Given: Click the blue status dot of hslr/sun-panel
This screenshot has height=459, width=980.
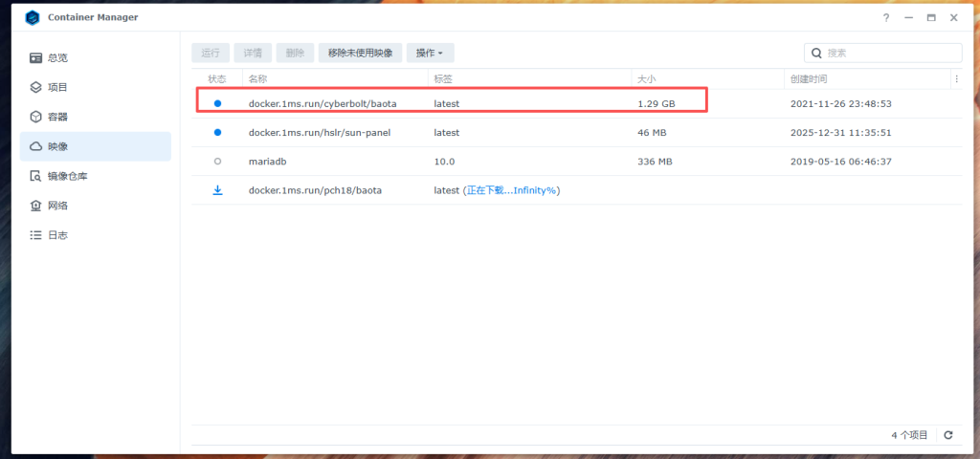Looking at the screenshot, I should tap(217, 132).
